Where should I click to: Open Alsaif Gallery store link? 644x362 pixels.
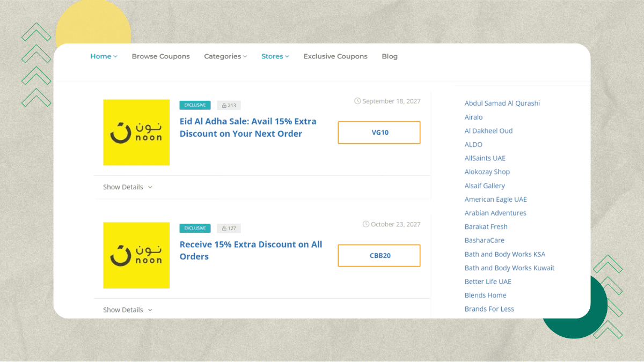click(485, 186)
